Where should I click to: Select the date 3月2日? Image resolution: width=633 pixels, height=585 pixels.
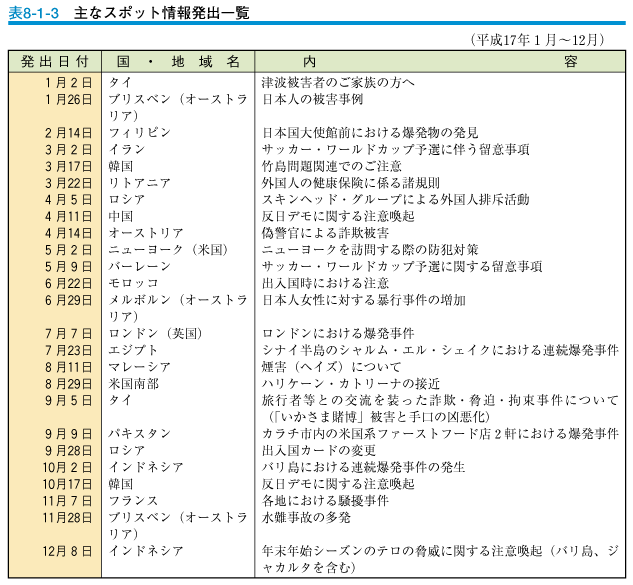68,150
